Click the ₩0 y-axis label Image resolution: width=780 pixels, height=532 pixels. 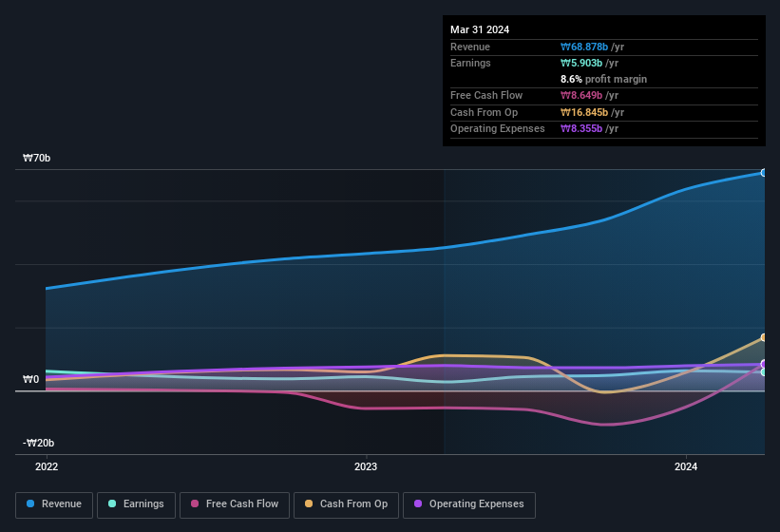pos(30,379)
